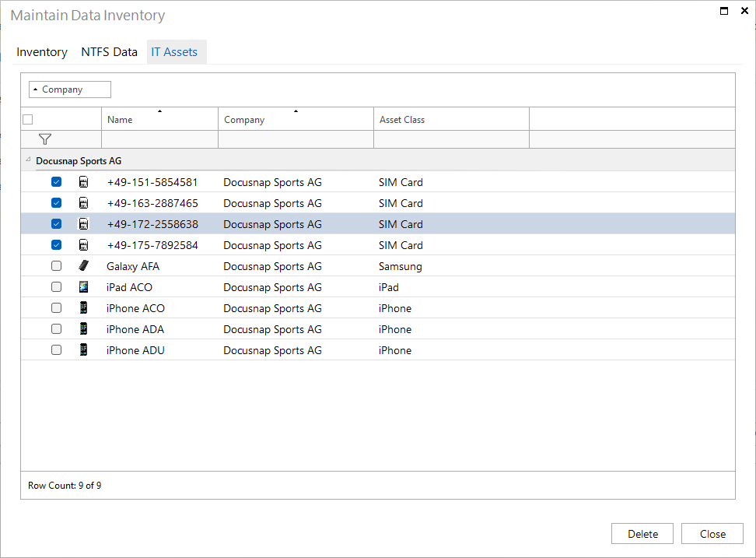Click the Samsung asset class cell

click(x=401, y=267)
